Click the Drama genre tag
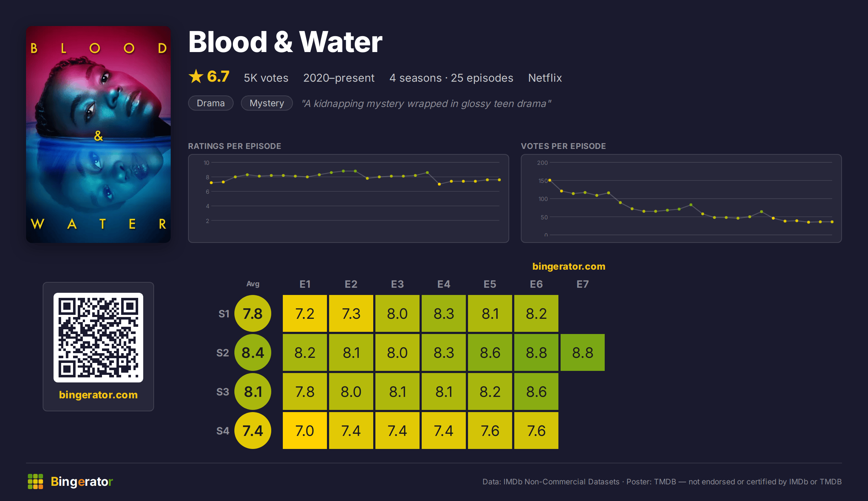This screenshot has width=868, height=501. click(x=211, y=103)
